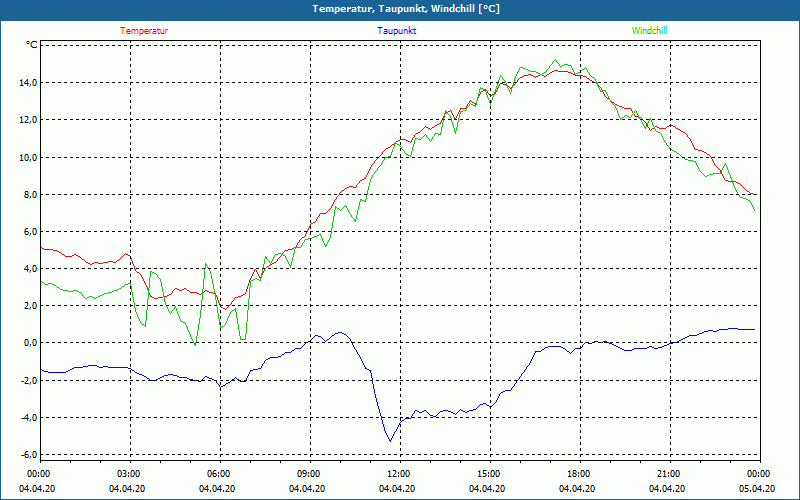Click the green Windchill legend label

point(649,31)
